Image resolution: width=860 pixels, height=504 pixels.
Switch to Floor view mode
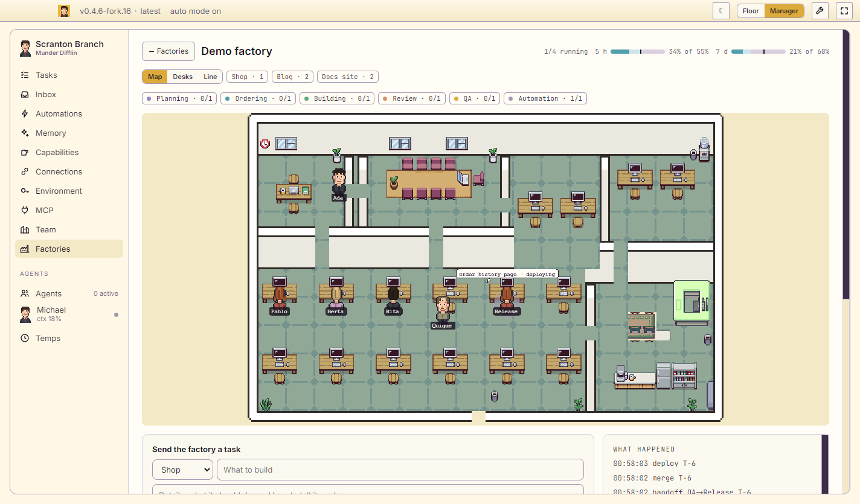pos(751,11)
